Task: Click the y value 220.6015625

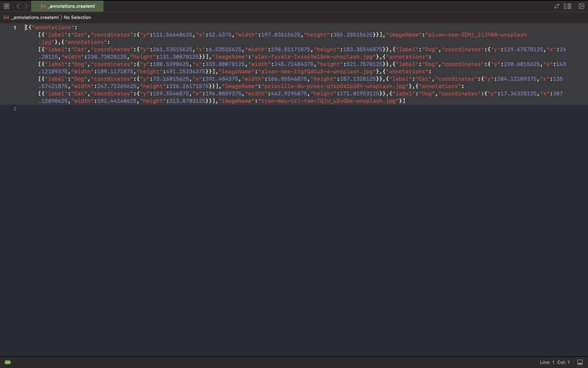Action: tap(522, 64)
